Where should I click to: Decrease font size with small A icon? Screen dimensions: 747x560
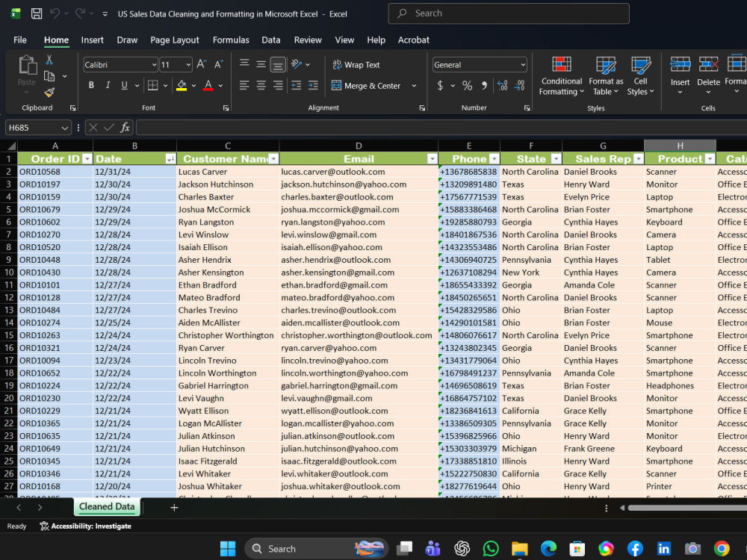219,64
